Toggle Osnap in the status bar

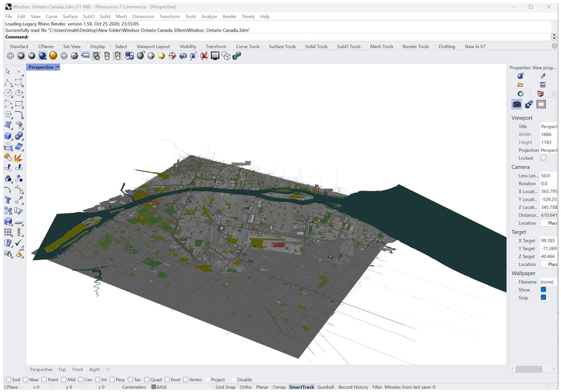coord(279,387)
